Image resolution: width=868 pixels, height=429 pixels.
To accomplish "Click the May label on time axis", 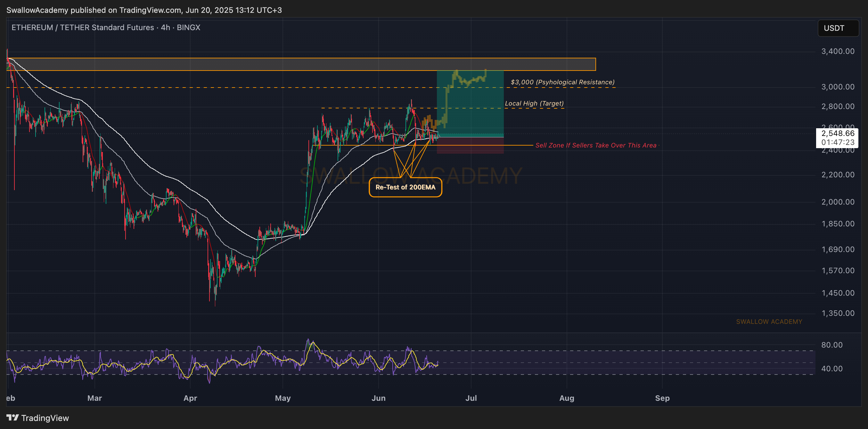I will tap(283, 398).
